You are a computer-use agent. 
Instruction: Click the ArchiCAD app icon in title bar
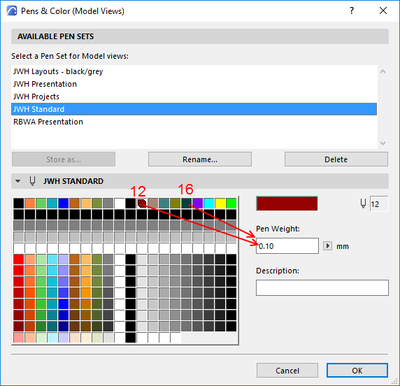(x=12, y=11)
